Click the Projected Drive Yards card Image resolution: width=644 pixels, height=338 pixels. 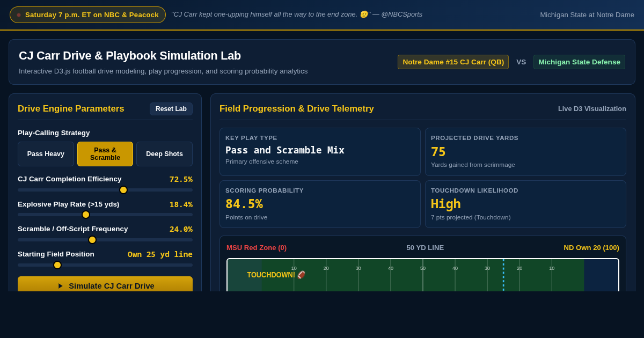[525, 152]
